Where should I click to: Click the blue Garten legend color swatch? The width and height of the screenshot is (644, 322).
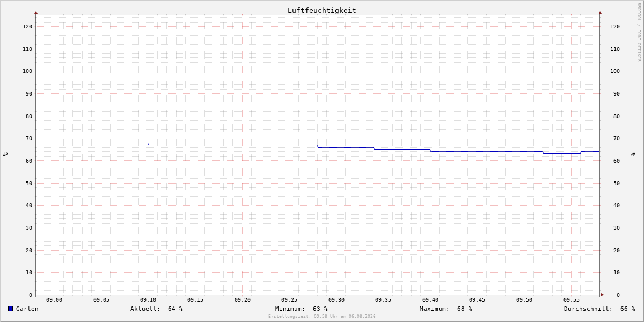tap(10, 309)
